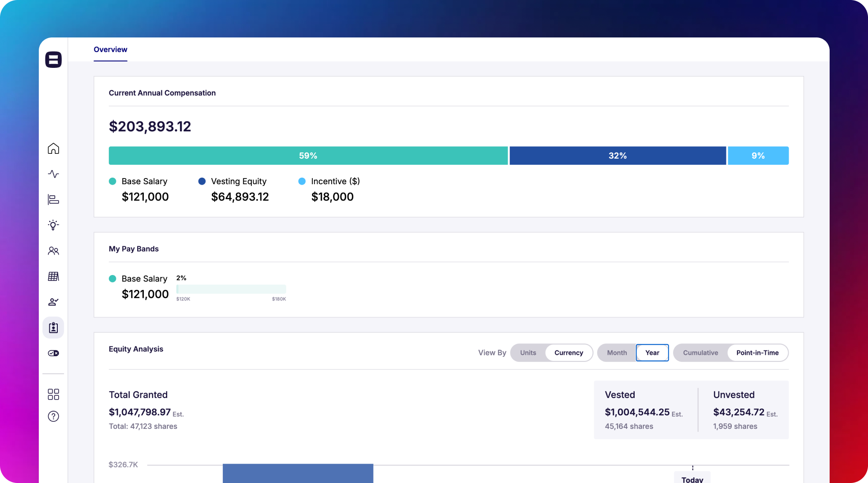Click the $326.7K chart axis label
The height and width of the screenshot is (483, 868).
[x=123, y=464]
